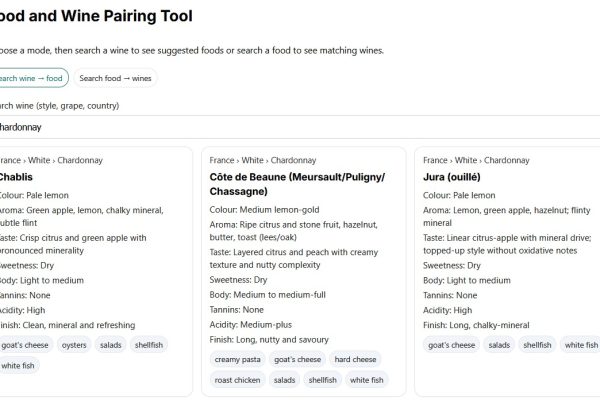
Task: Click white fish tag in Côte de Beaune card
Action: pos(367,380)
